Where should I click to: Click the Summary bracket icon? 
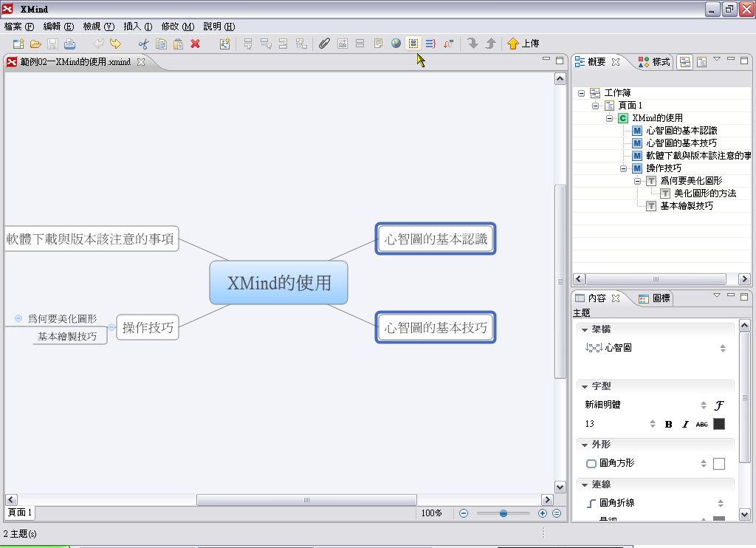[430, 44]
